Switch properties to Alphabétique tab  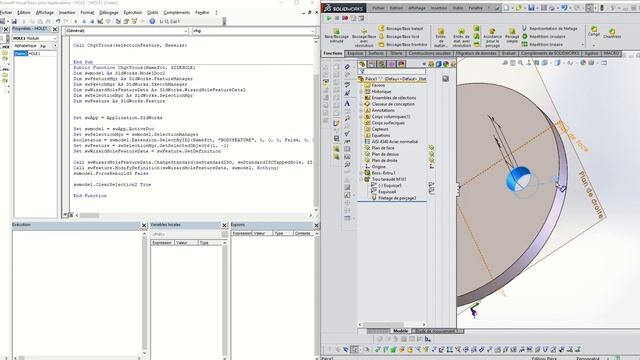(x=25, y=46)
